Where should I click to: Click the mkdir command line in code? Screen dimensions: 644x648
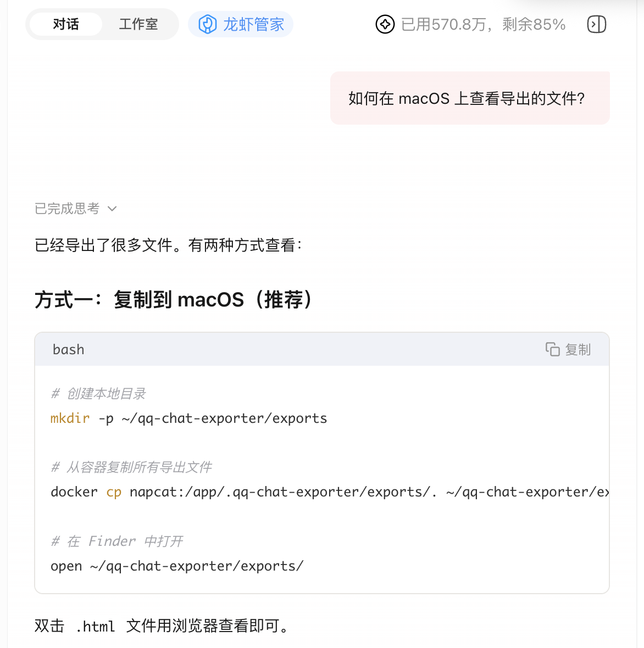[188, 418]
